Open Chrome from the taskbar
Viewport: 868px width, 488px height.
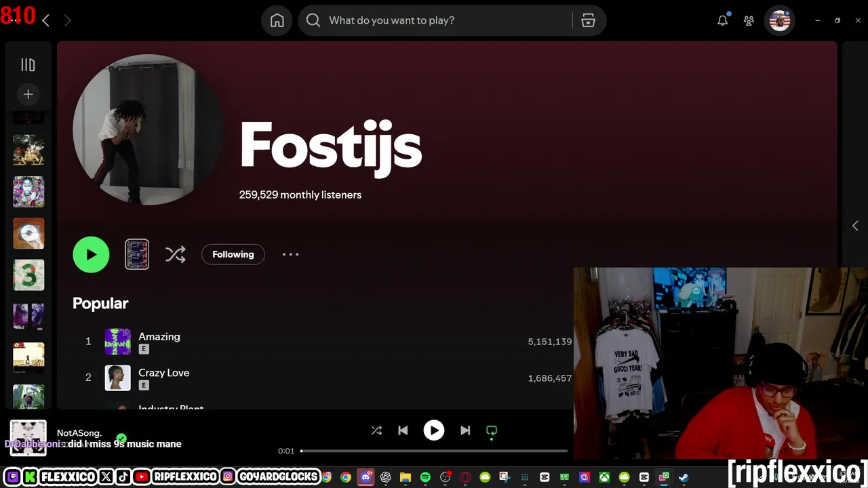click(346, 477)
